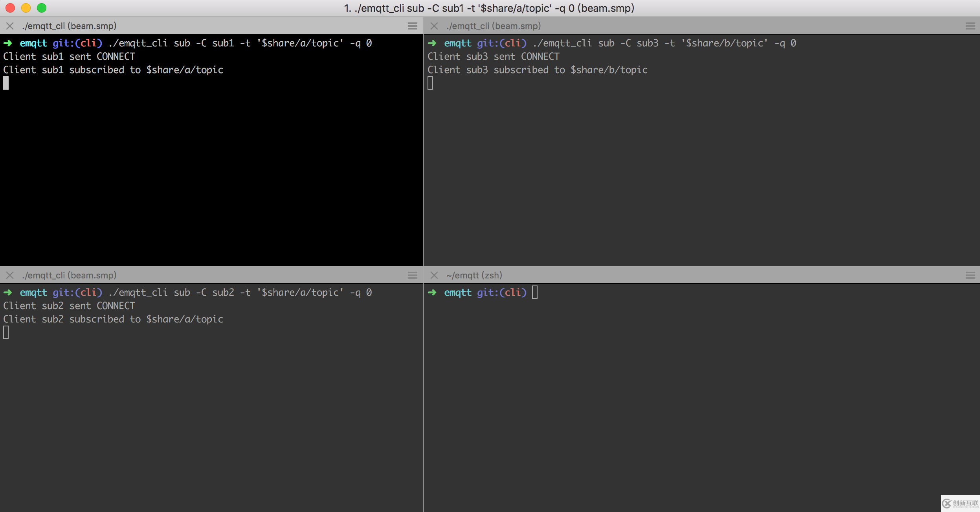Open hamburger menu of the zsh pane

pos(971,275)
